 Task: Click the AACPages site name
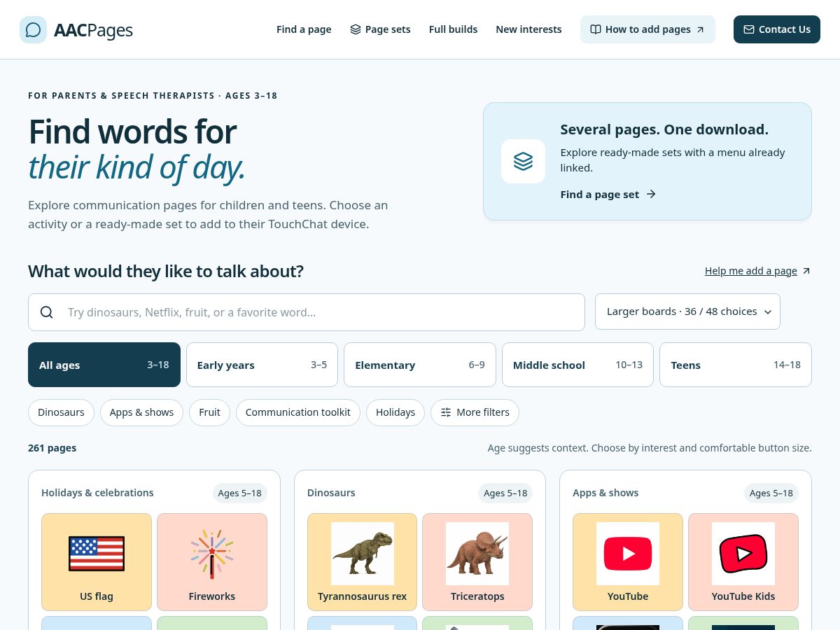(x=93, y=30)
